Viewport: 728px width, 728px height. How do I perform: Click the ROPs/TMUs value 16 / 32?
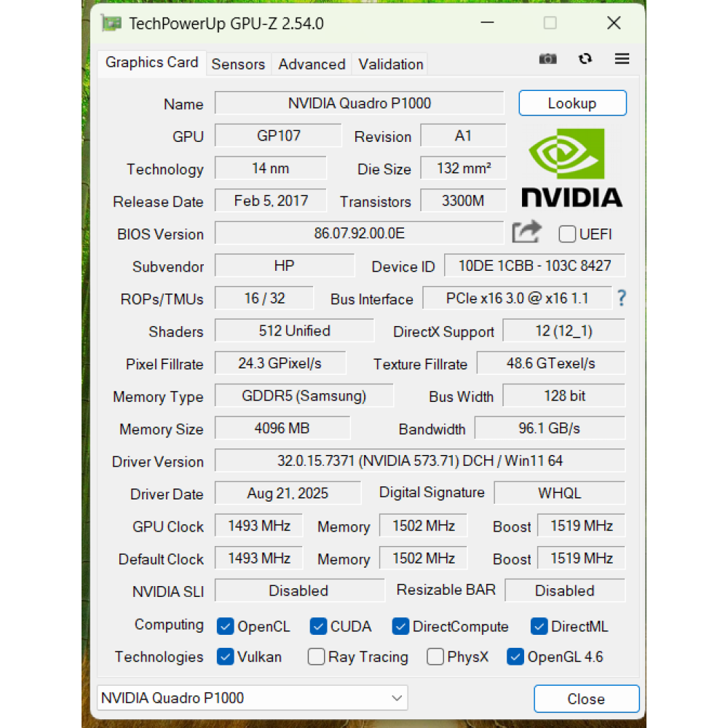coord(264,298)
